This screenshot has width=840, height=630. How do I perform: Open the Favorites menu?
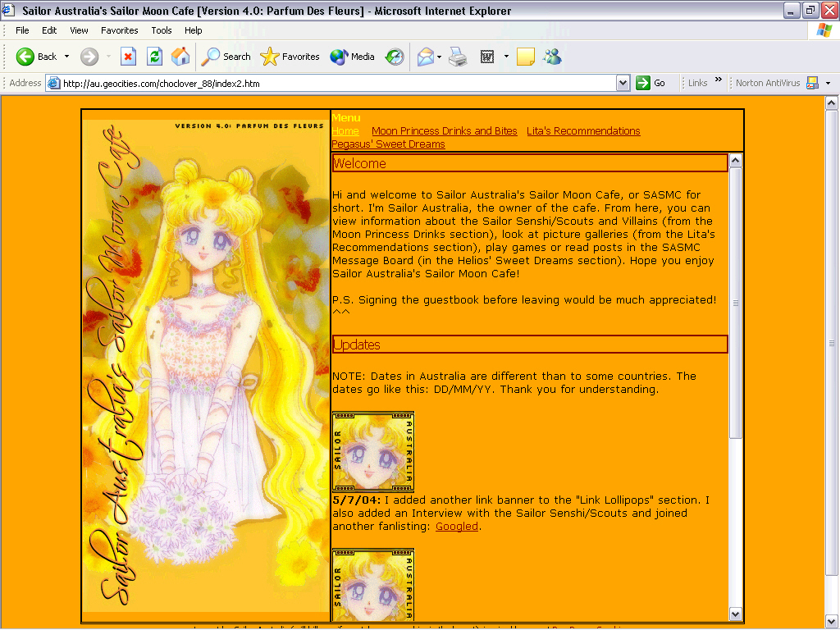click(x=120, y=30)
